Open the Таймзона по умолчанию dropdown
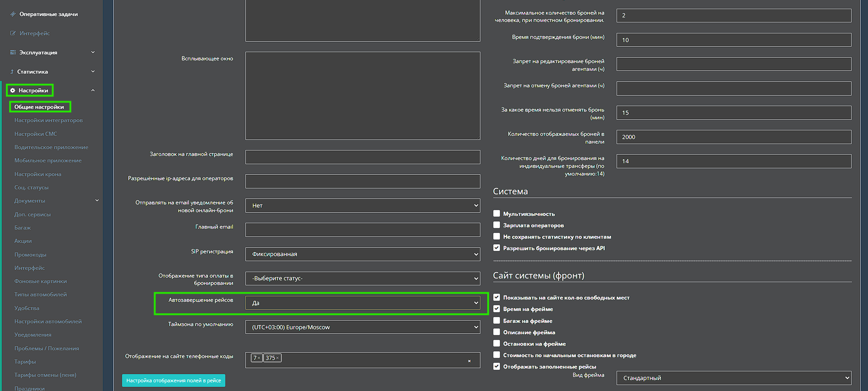This screenshot has width=868, height=391. click(362, 327)
